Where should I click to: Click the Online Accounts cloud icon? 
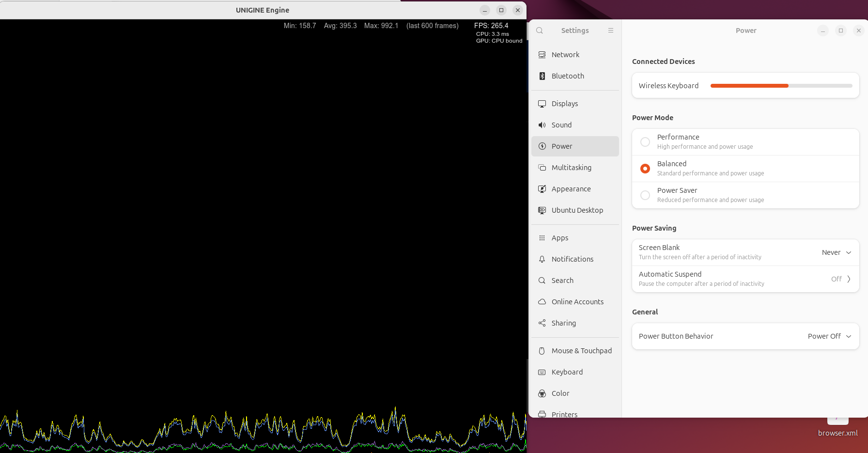point(542,302)
